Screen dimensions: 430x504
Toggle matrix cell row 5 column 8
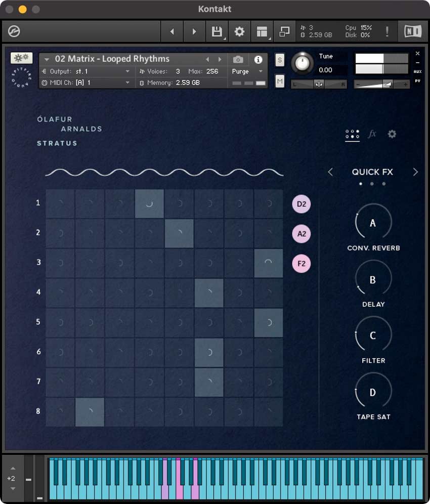tap(268, 323)
